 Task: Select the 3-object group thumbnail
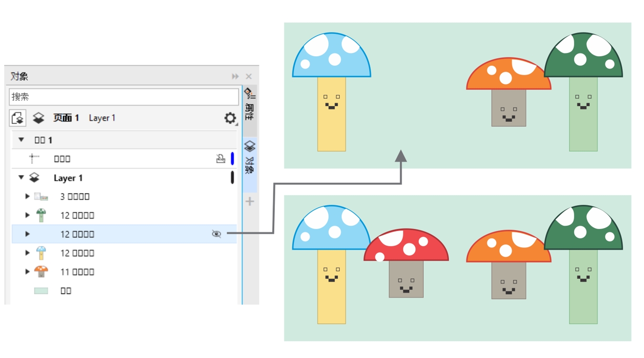click(x=41, y=197)
